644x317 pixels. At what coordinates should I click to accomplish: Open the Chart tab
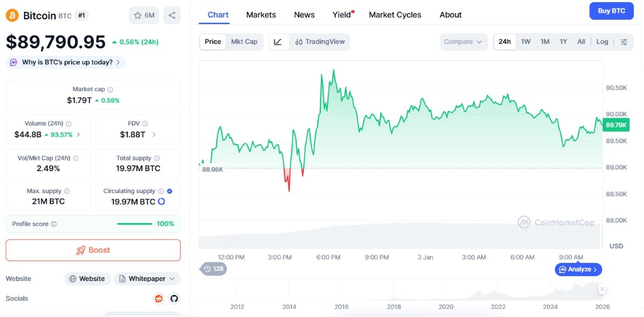tap(218, 14)
